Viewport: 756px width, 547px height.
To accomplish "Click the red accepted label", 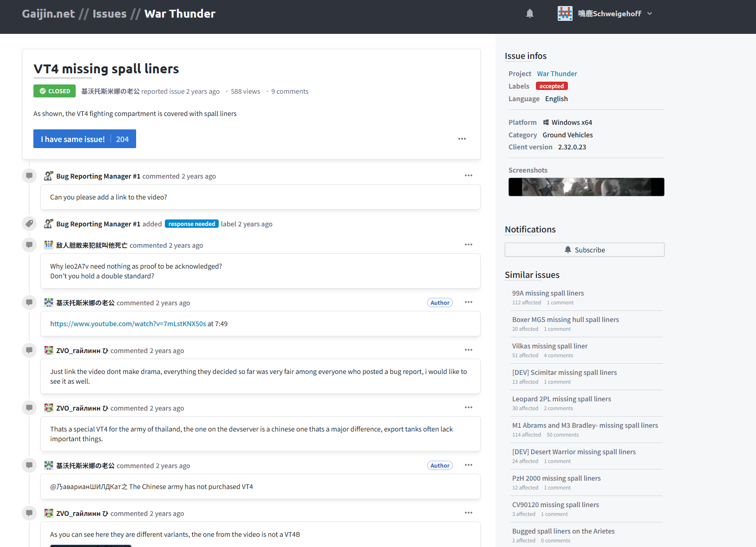I will pos(551,86).
